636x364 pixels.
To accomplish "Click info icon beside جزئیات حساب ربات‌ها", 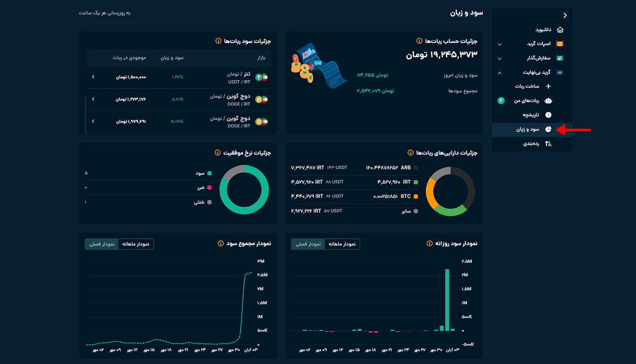I will point(419,41).
